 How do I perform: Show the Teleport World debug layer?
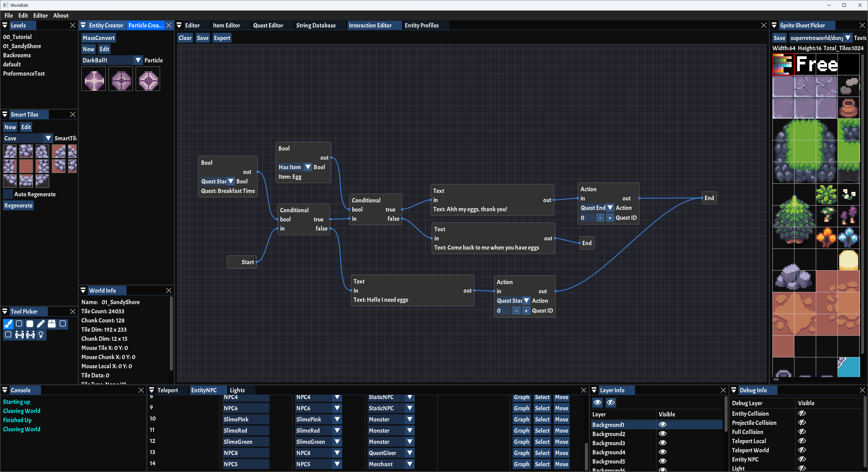[802, 450]
